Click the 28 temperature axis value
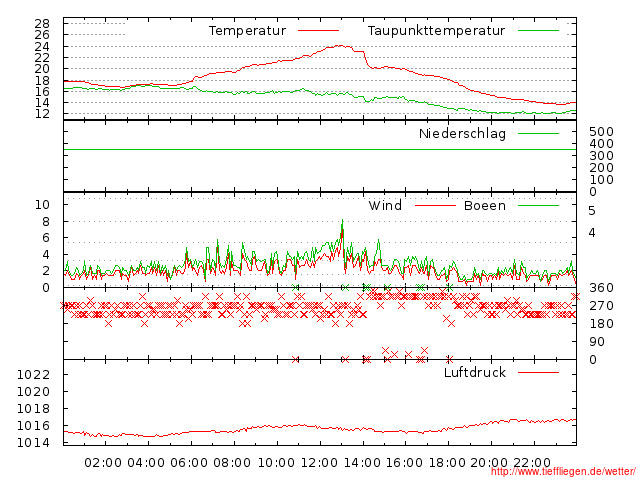This screenshot has width=640, height=480. click(42, 23)
